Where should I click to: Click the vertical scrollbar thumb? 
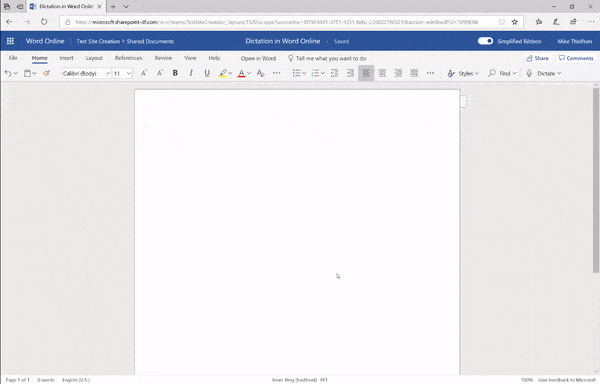click(596, 180)
